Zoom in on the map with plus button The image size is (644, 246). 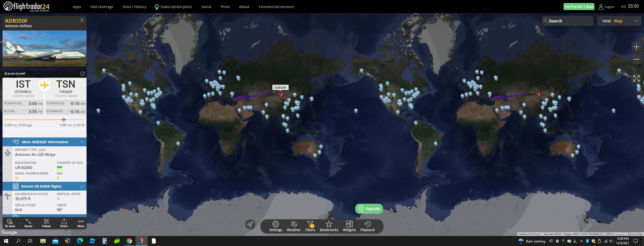point(636,47)
